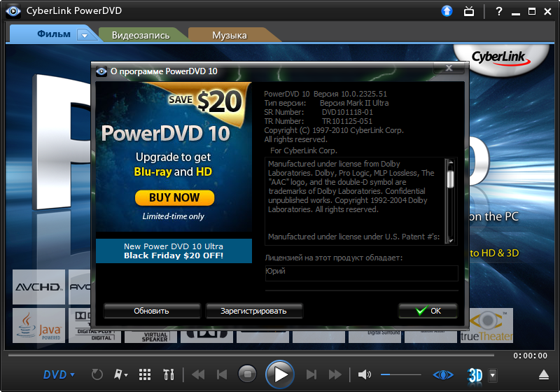Click the license text scrollbar up arrow
560x392 pixels.
450,162
